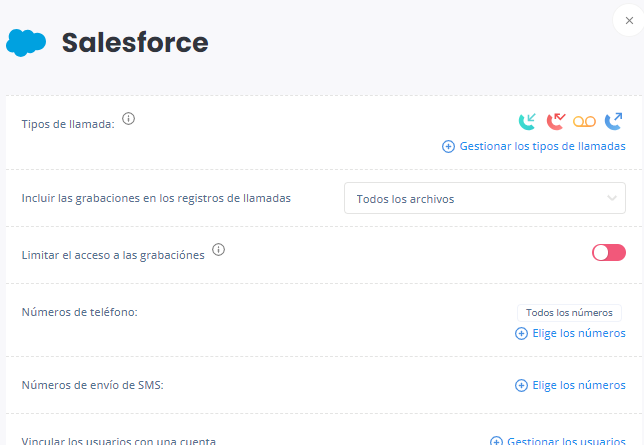Viewport: 644px width, 445px height.
Task: Click plus icon under Números de teléfono
Action: pos(521,333)
